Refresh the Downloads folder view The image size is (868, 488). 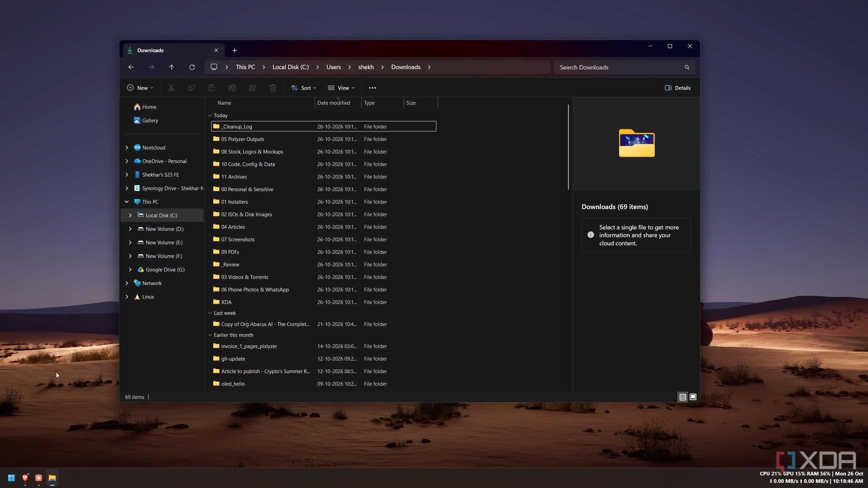[192, 67]
